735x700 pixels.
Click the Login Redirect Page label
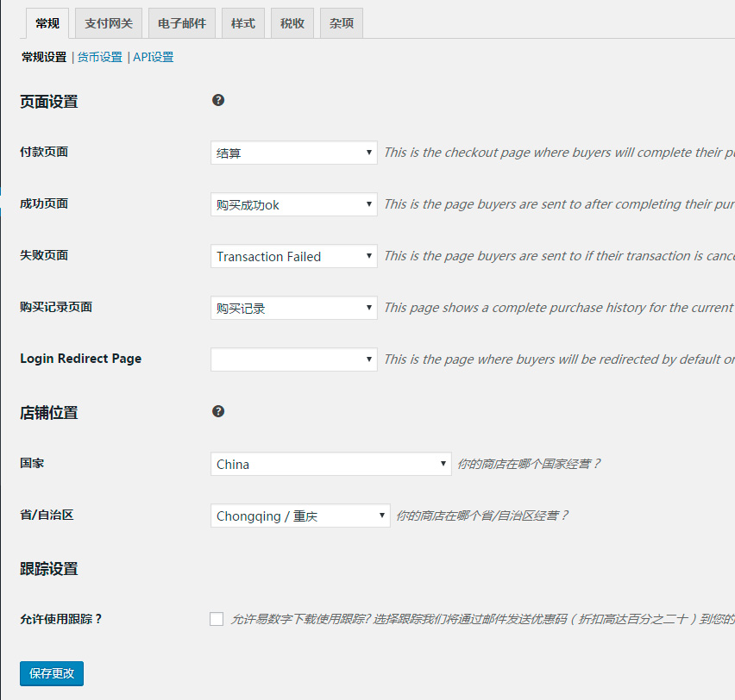click(x=80, y=359)
